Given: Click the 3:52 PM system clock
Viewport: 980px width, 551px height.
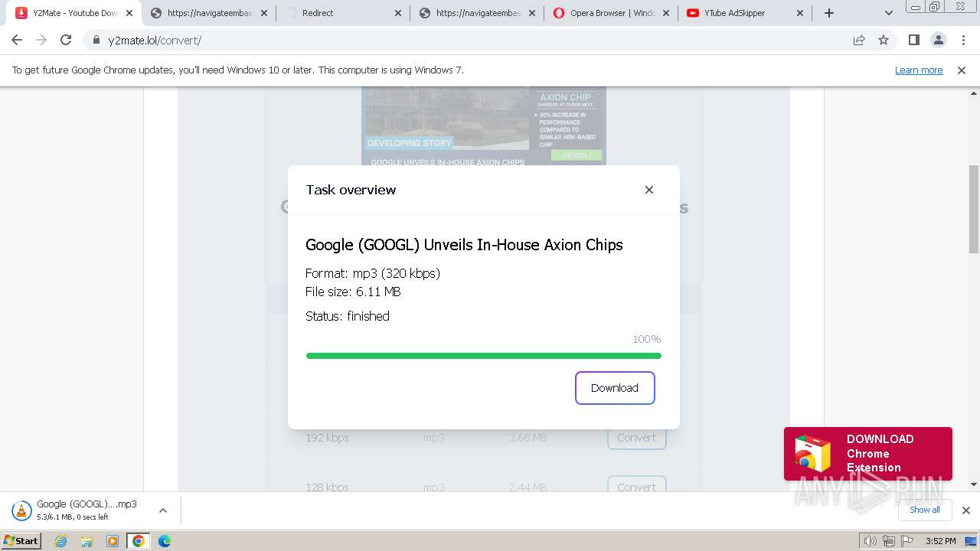Looking at the screenshot, I should [940, 541].
